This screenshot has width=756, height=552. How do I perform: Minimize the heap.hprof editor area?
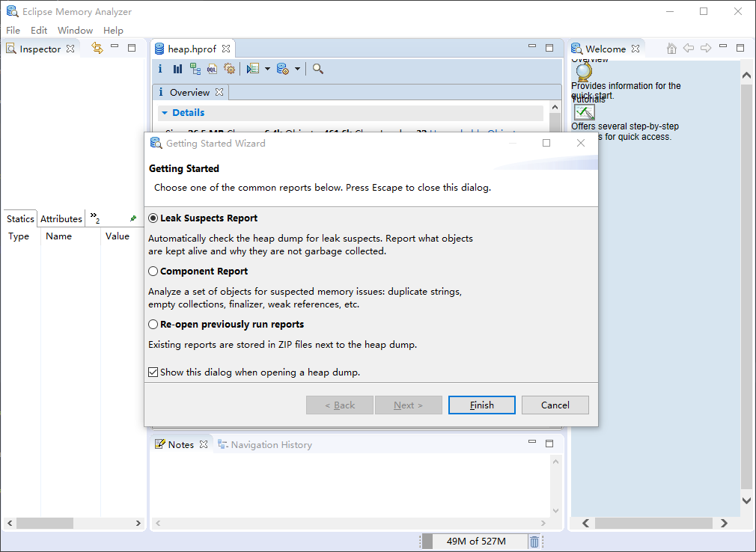tap(532, 46)
